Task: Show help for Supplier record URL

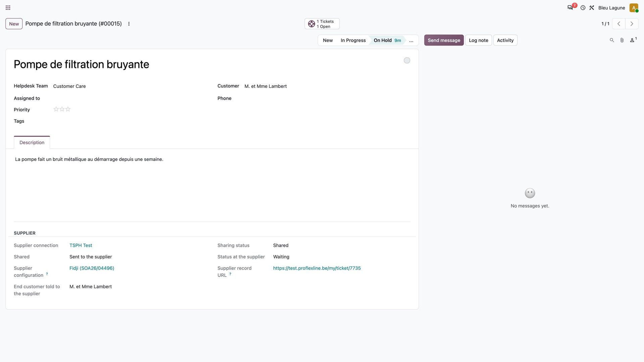Action: click(x=230, y=274)
